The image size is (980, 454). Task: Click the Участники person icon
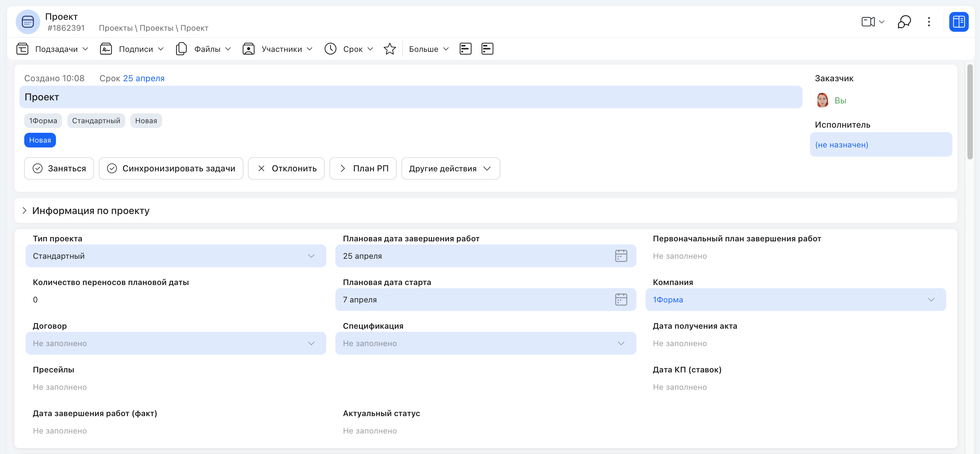248,49
